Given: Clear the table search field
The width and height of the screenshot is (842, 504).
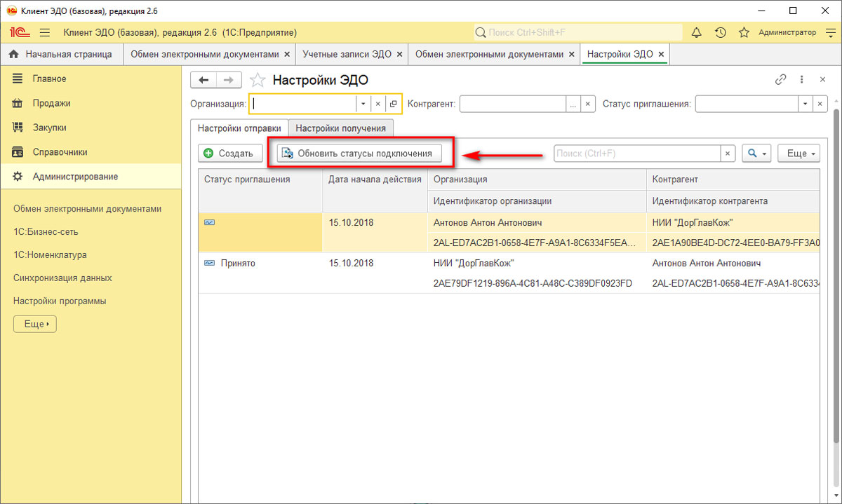Looking at the screenshot, I should (x=728, y=153).
